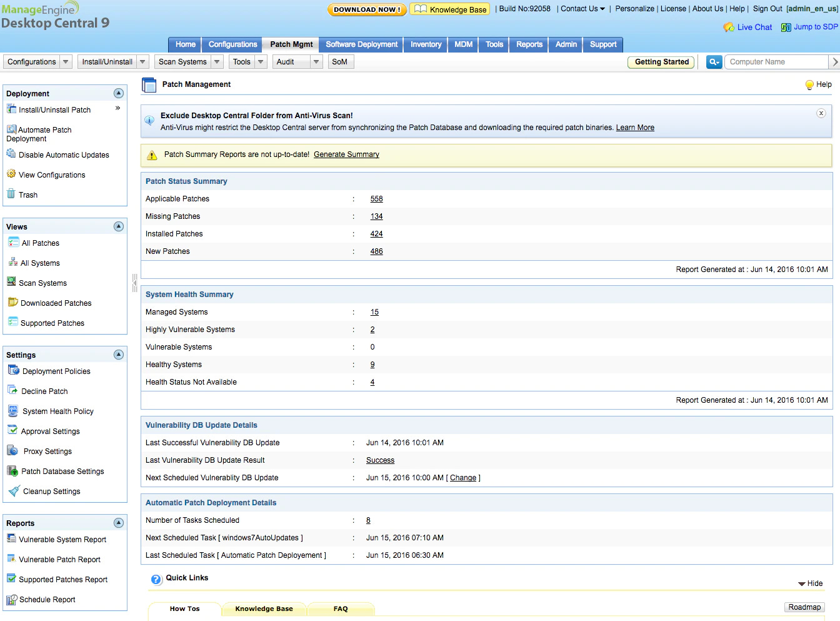Open the Trash in Deployment sidebar
Image resolution: width=840 pixels, height=621 pixels.
[x=27, y=194]
